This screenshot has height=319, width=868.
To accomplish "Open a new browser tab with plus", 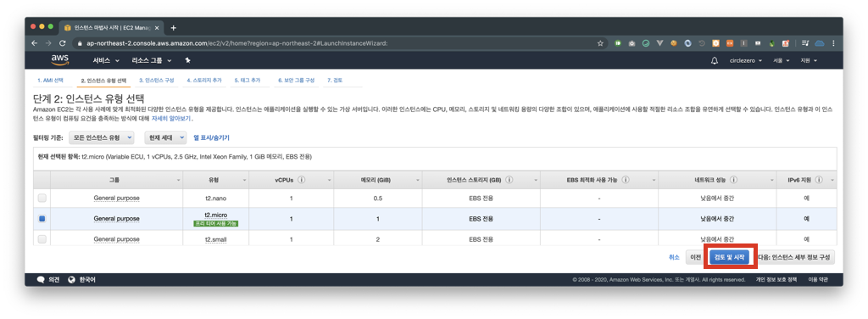I will 173,28.
